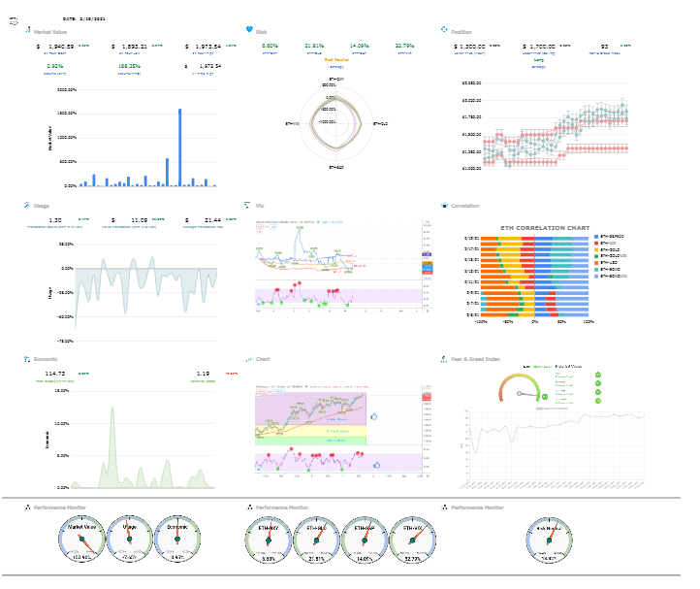Click the Vix section icon
This screenshot has width=700, height=589.
point(247,205)
